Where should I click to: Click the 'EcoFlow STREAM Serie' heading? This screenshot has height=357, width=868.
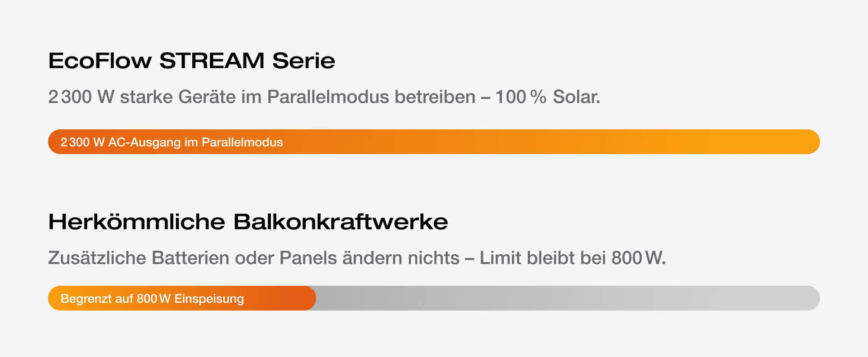[x=191, y=61]
